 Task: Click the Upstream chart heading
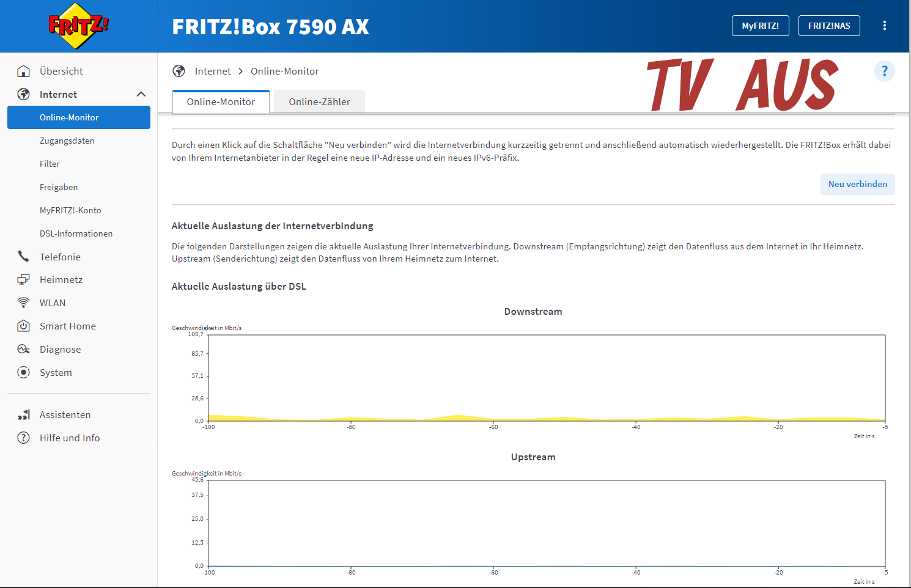click(533, 457)
